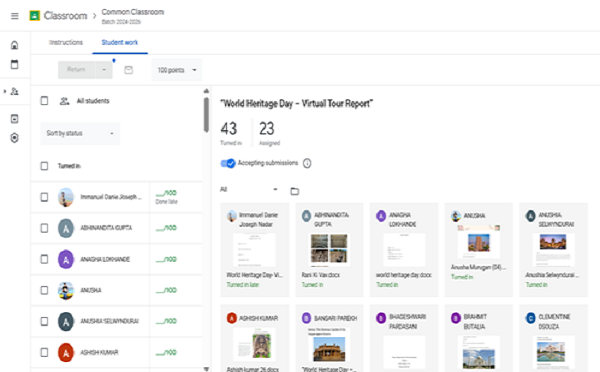The height and width of the screenshot is (372, 600).
Task: Select the Student work tab
Action: click(x=120, y=42)
